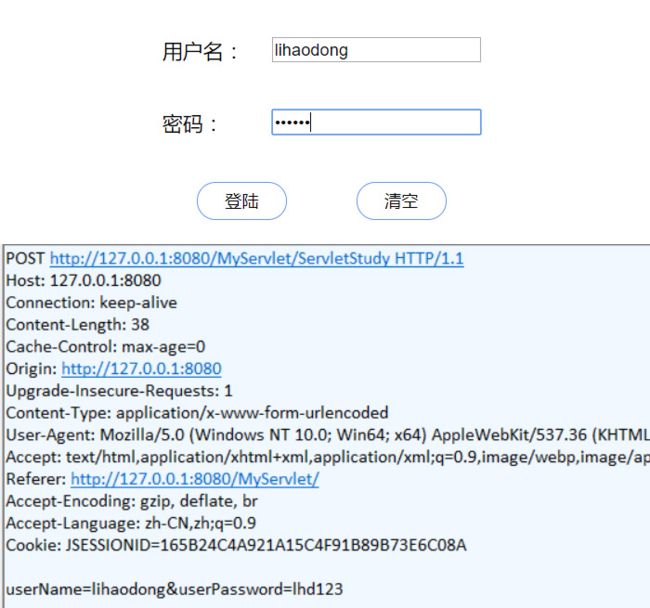The height and width of the screenshot is (608, 650).
Task: Click the 'Accept: text/html' header line
Action: (327, 457)
